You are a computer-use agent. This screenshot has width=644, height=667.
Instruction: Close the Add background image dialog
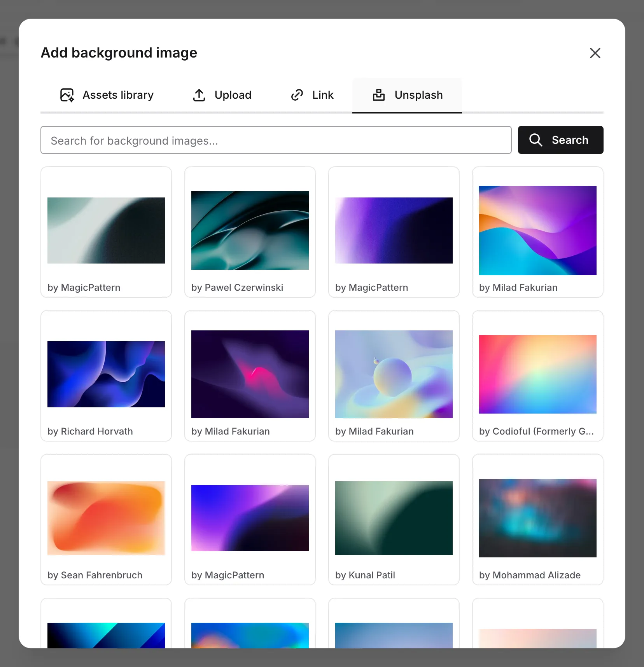click(x=595, y=53)
